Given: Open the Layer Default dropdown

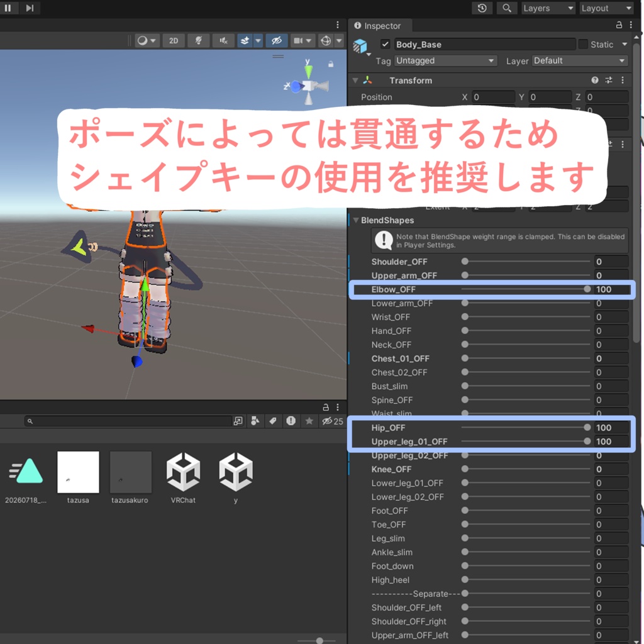Looking at the screenshot, I should 580,61.
